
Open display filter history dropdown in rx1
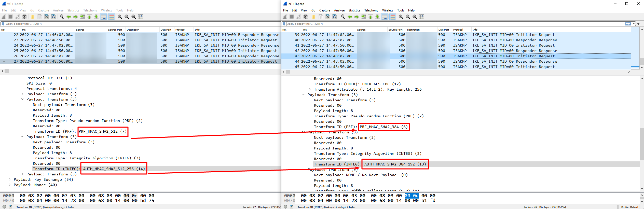click(634, 24)
